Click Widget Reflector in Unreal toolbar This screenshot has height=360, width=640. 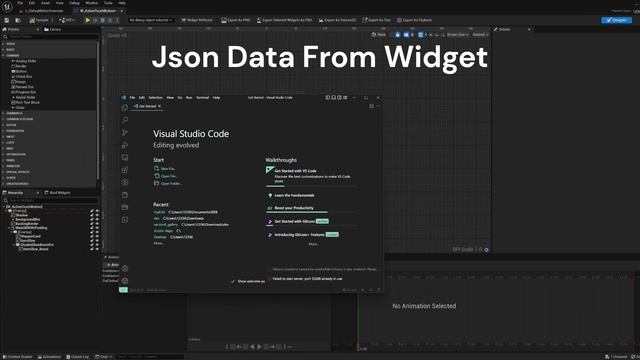pyautogui.click(x=197, y=20)
